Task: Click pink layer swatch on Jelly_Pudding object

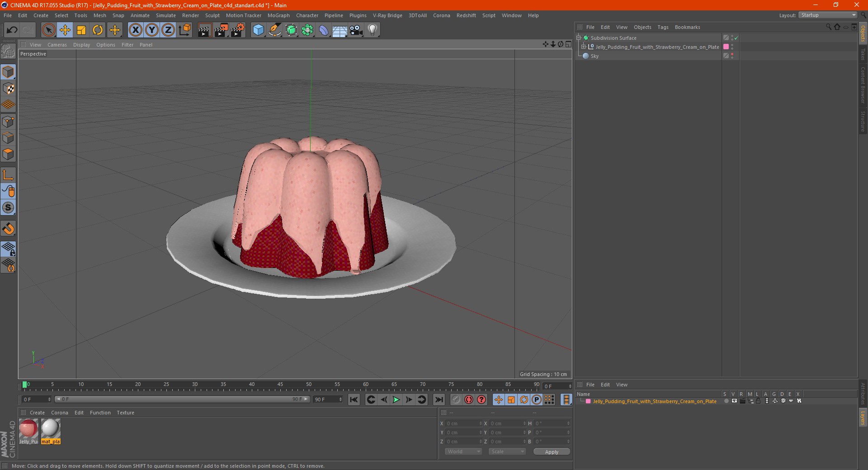Action: coord(726,47)
